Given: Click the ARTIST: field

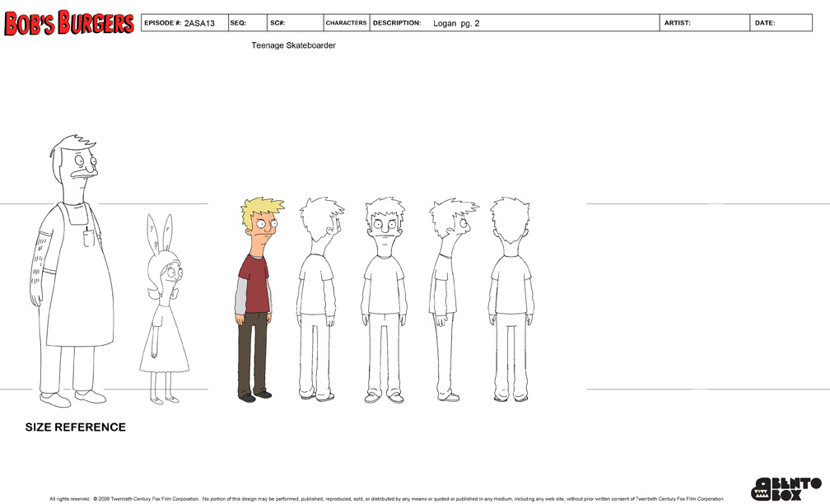Looking at the screenshot, I should pos(705,23).
